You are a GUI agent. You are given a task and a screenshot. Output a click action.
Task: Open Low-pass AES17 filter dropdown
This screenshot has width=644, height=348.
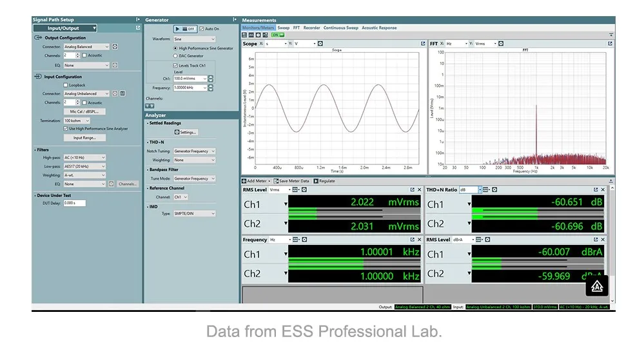[84, 166]
